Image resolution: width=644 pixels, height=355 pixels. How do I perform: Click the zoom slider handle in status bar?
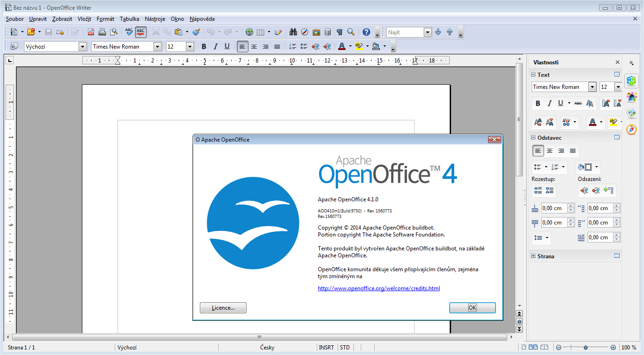click(x=586, y=347)
